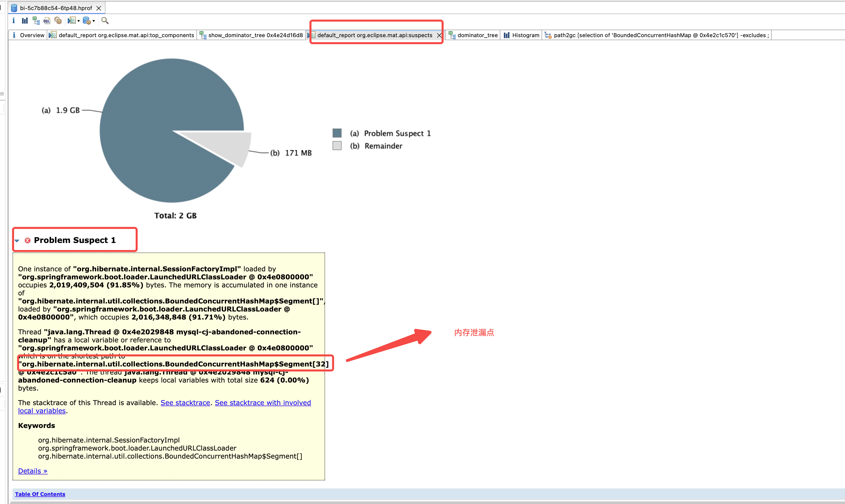Click the dominator_tree tab icon
Image resolution: width=845 pixels, height=504 pixels.
(452, 35)
